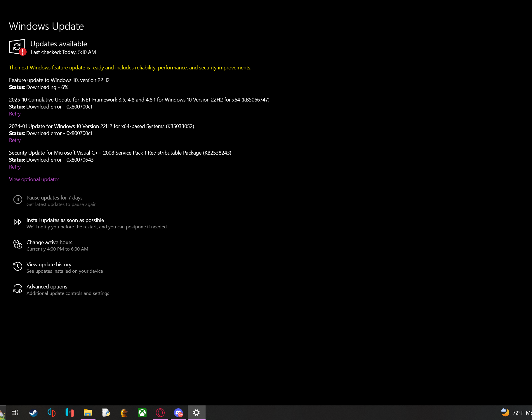Click the 72°F temperature reading in the taskbar

click(517, 413)
